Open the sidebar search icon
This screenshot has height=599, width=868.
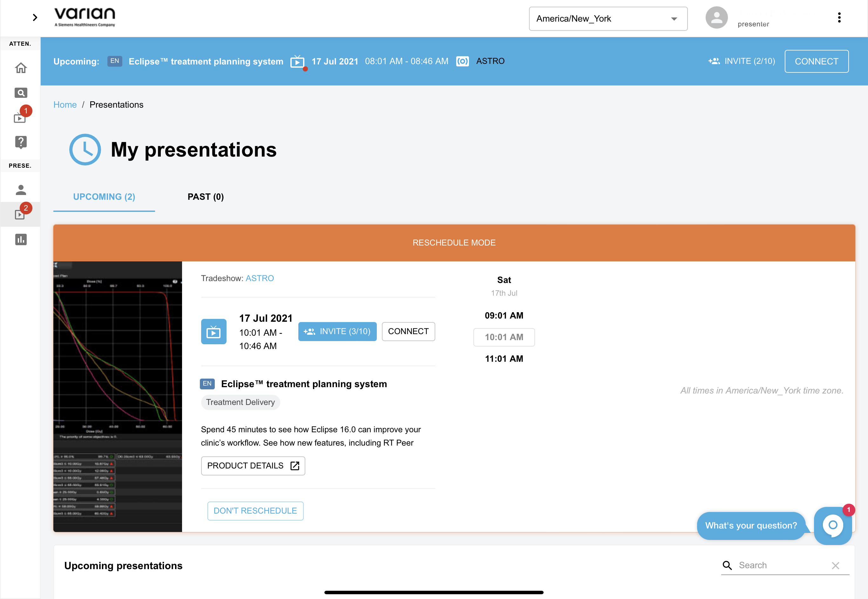pyautogui.click(x=21, y=93)
